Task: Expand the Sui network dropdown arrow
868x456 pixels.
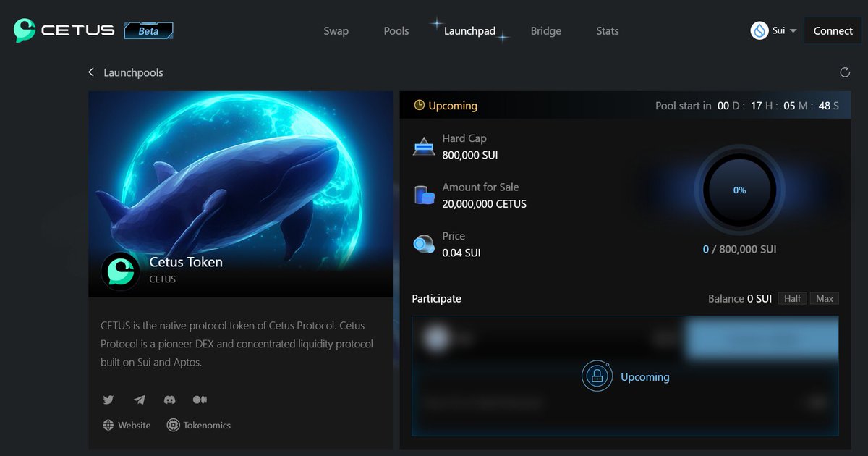Action: [x=793, y=31]
